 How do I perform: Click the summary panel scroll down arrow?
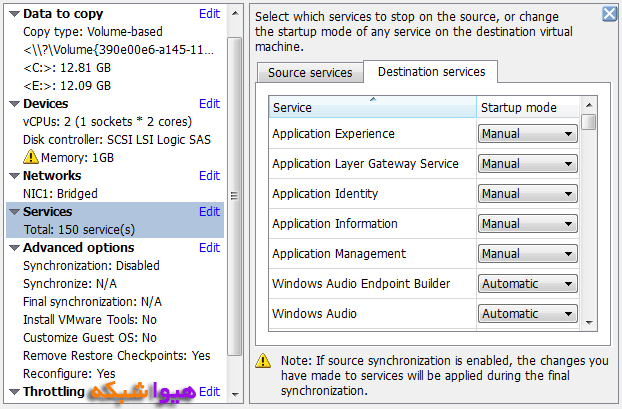click(235, 394)
